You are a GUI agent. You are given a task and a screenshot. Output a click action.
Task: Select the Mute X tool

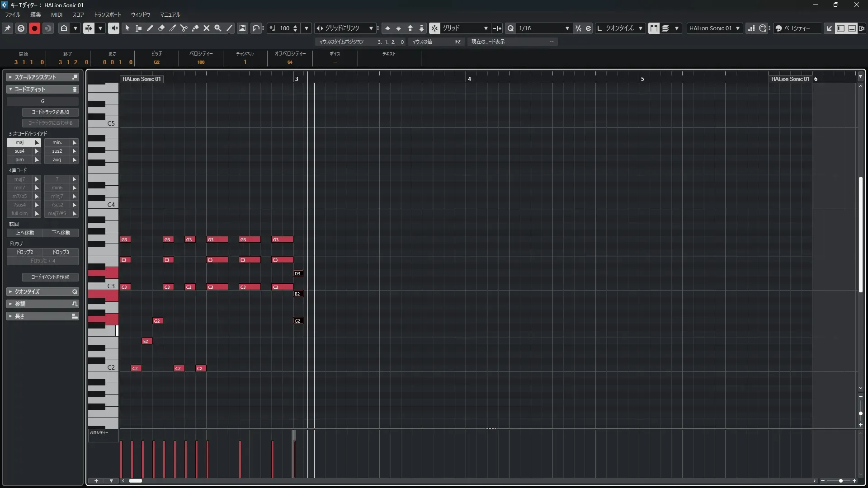207,28
